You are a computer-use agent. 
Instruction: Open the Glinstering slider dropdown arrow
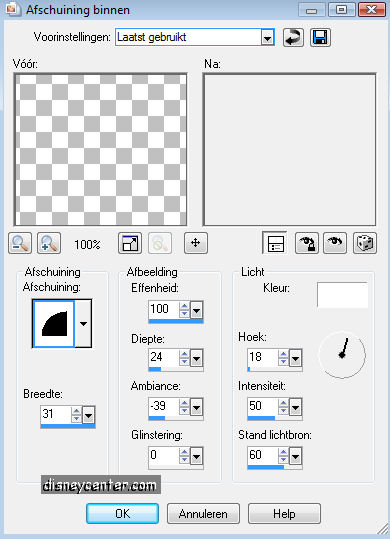coord(197,456)
